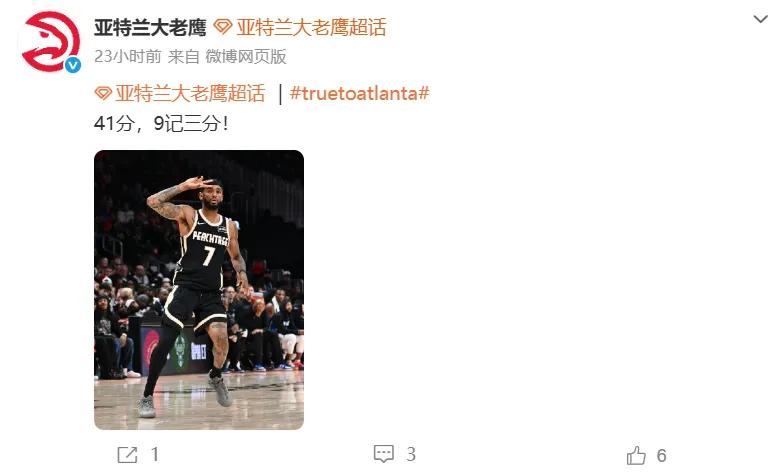Image resolution: width=776 pixels, height=475 pixels.
Task: Click the 23小时前 timestamp
Action: point(128,56)
